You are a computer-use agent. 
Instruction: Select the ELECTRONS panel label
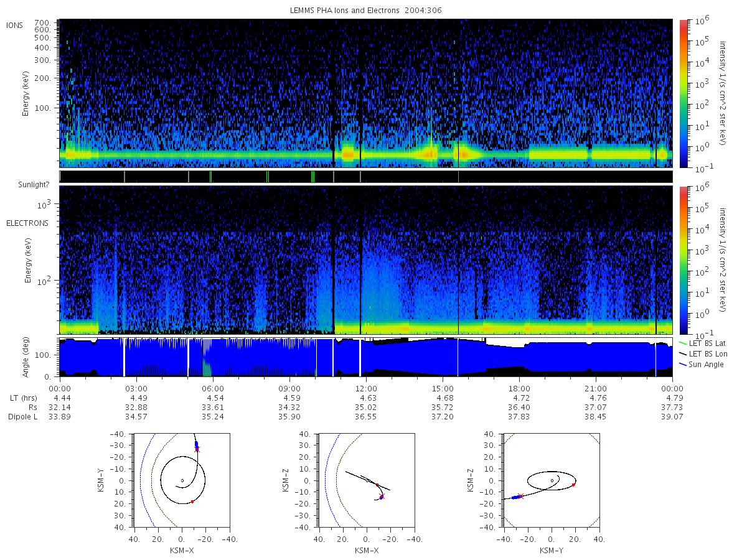27,223
